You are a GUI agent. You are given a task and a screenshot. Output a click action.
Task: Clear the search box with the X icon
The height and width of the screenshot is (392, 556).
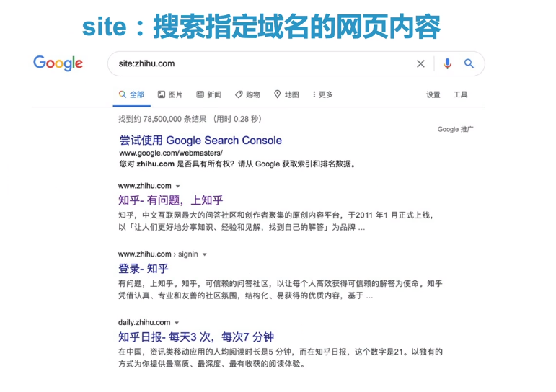click(420, 64)
